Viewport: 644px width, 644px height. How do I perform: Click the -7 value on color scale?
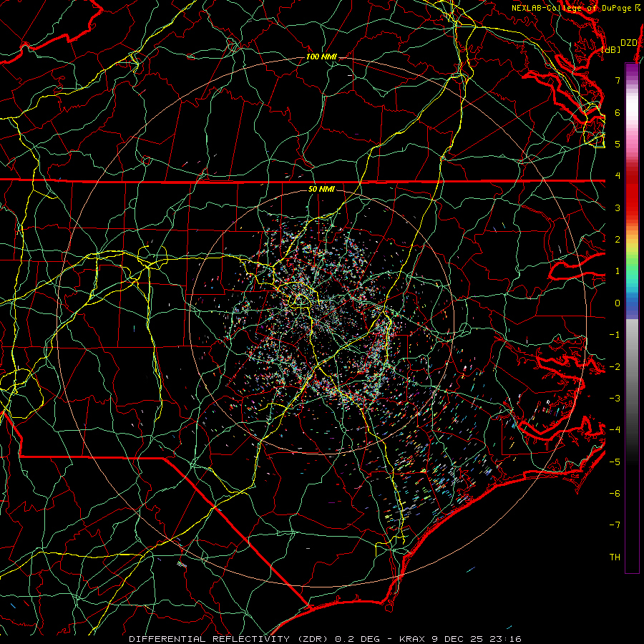(x=615, y=525)
